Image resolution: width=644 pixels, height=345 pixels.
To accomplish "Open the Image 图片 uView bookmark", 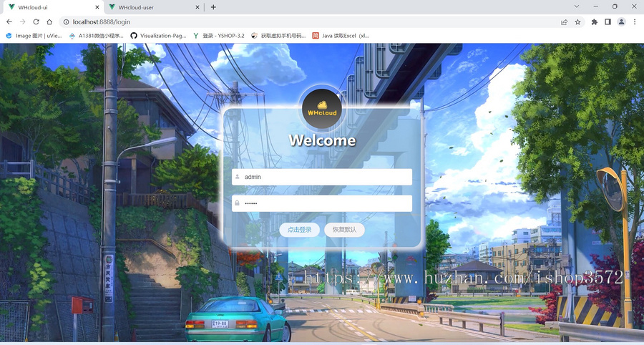I will pos(34,36).
